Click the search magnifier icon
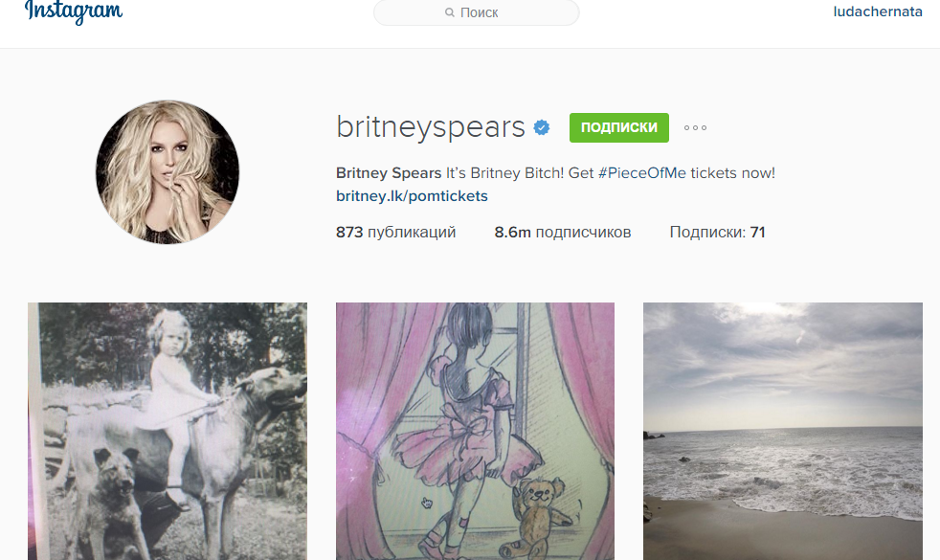 tap(450, 12)
